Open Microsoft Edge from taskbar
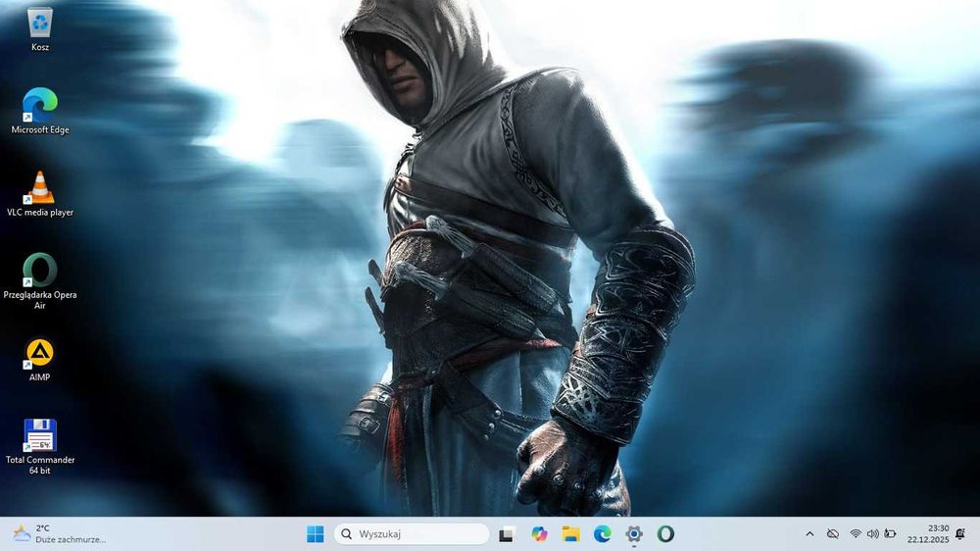The height and width of the screenshot is (551, 980). coord(603,534)
